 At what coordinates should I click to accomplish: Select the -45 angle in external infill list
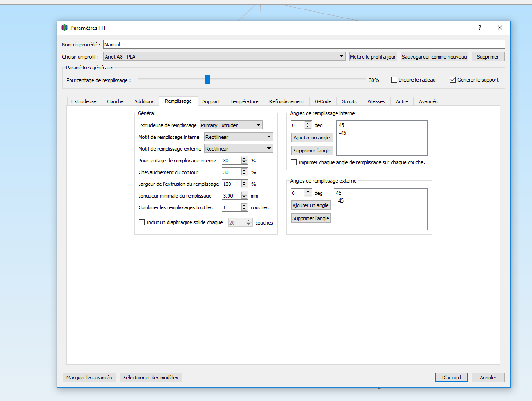[340, 201]
